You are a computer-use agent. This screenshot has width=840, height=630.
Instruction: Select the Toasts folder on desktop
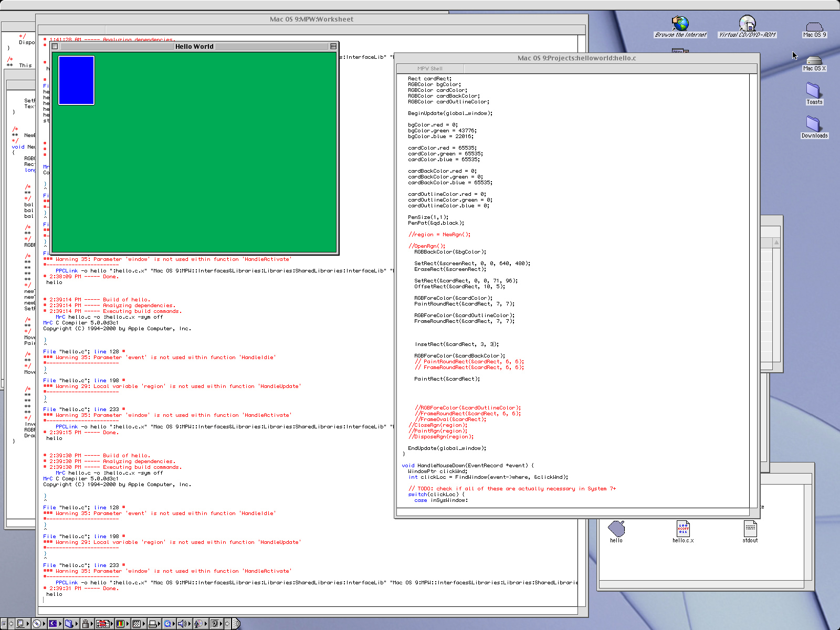814,93
